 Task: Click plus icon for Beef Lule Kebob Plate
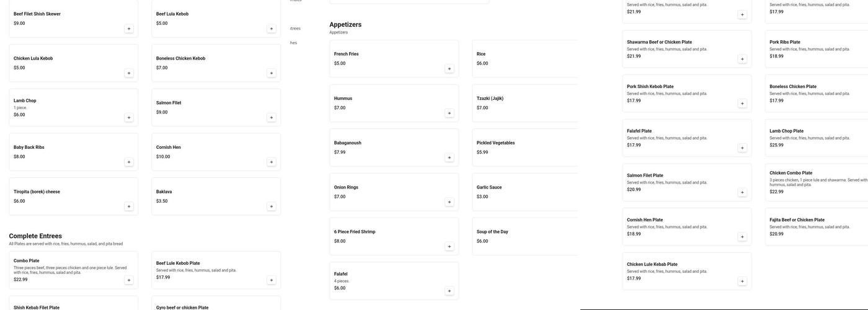(271, 280)
